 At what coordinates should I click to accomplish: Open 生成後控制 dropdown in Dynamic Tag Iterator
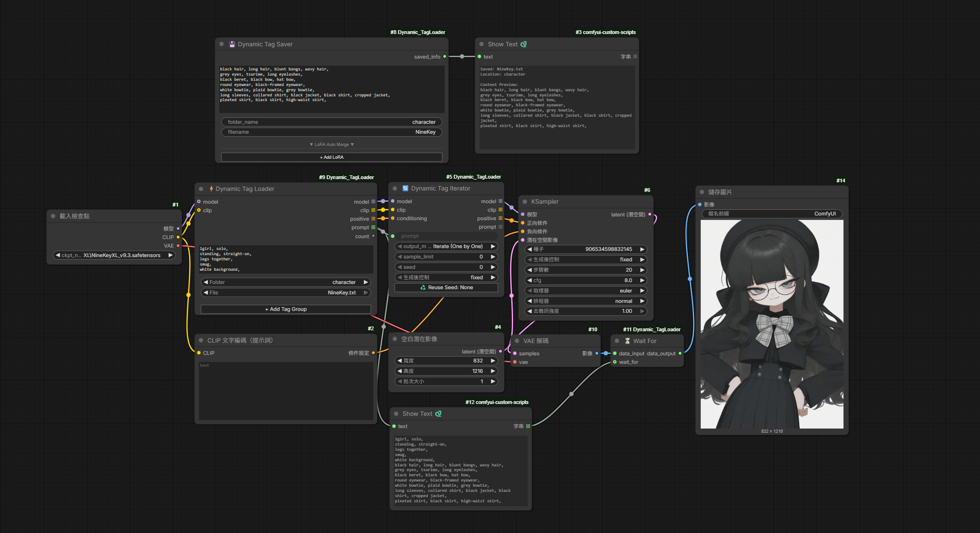tap(446, 278)
